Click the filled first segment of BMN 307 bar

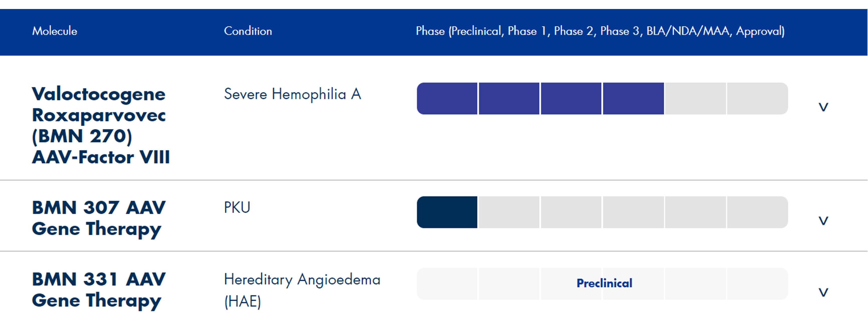tap(447, 212)
